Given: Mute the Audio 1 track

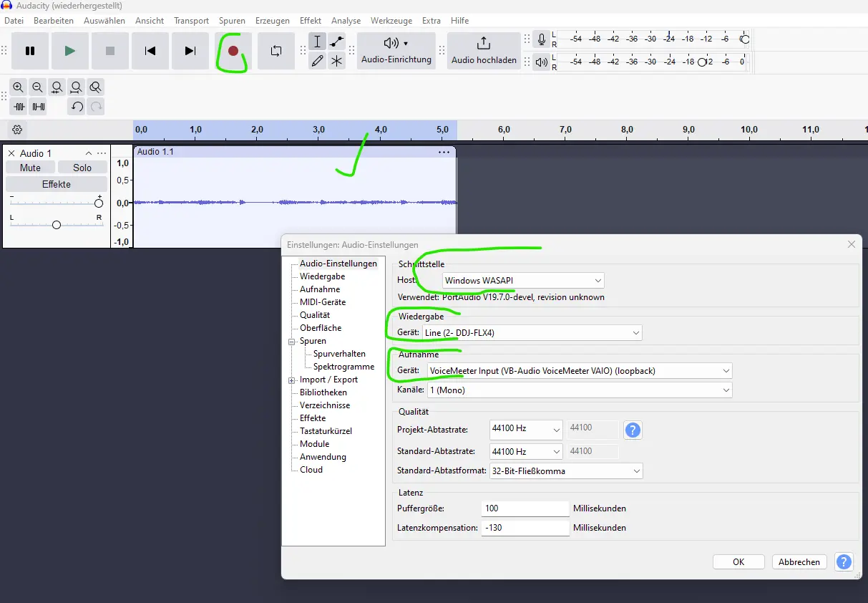Looking at the screenshot, I should 29,167.
